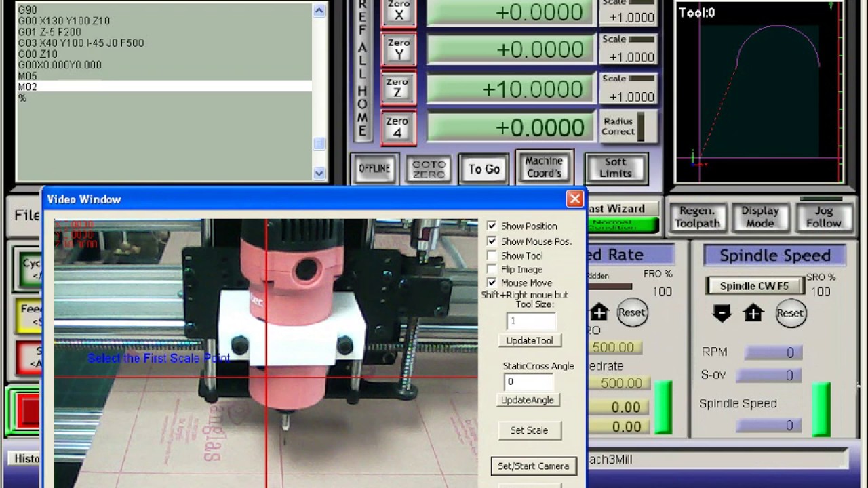Click the toolpath display view
The image size is (868, 488).
[759, 91]
